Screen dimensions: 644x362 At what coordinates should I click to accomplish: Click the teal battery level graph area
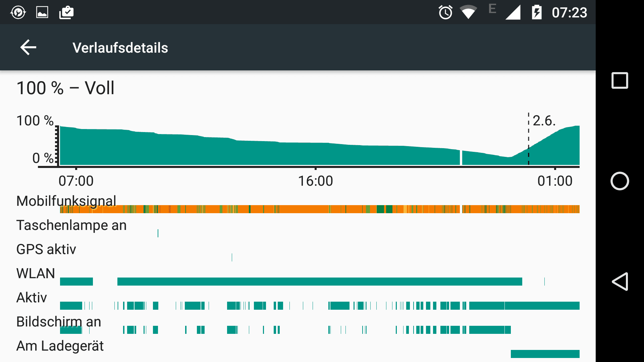320,145
